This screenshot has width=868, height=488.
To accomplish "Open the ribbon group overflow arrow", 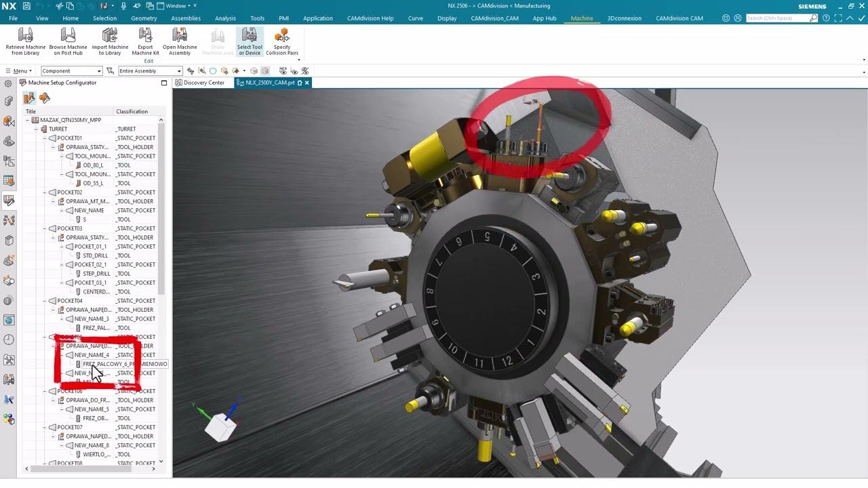I will coord(298,60).
